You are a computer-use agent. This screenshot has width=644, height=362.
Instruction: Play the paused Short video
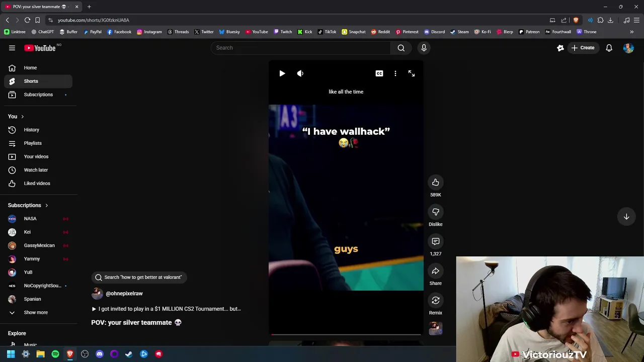282,73
